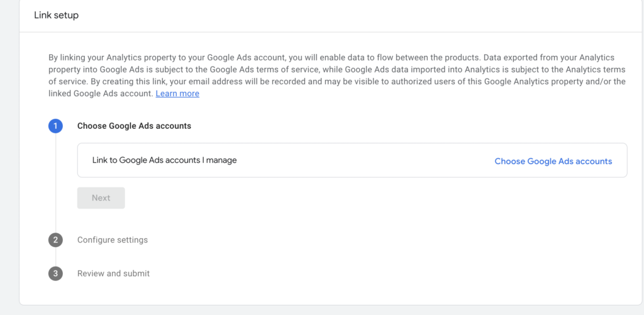
Task: Click the white space below Review and submit
Action: pyautogui.click(x=328, y=294)
